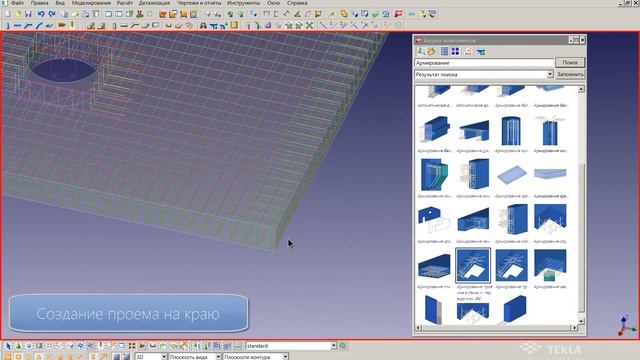Click the orange arrow icon in second toolbar row
The image size is (640, 360).
point(62,25)
